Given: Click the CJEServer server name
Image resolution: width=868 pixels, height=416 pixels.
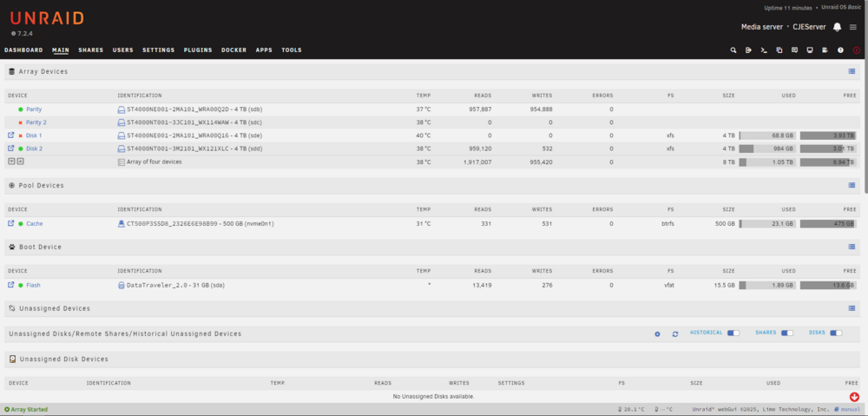Looking at the screenshot, I should pos(809,27).
